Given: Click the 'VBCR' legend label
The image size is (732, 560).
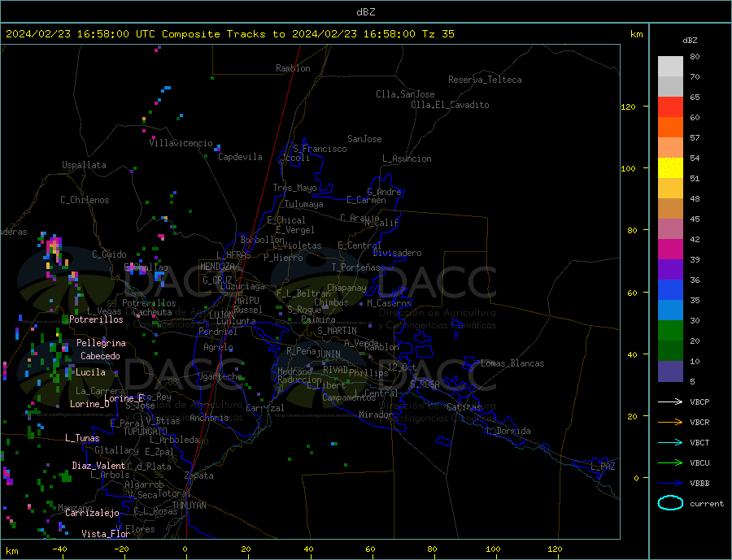Looking at the screenshot, I should 699,423.
